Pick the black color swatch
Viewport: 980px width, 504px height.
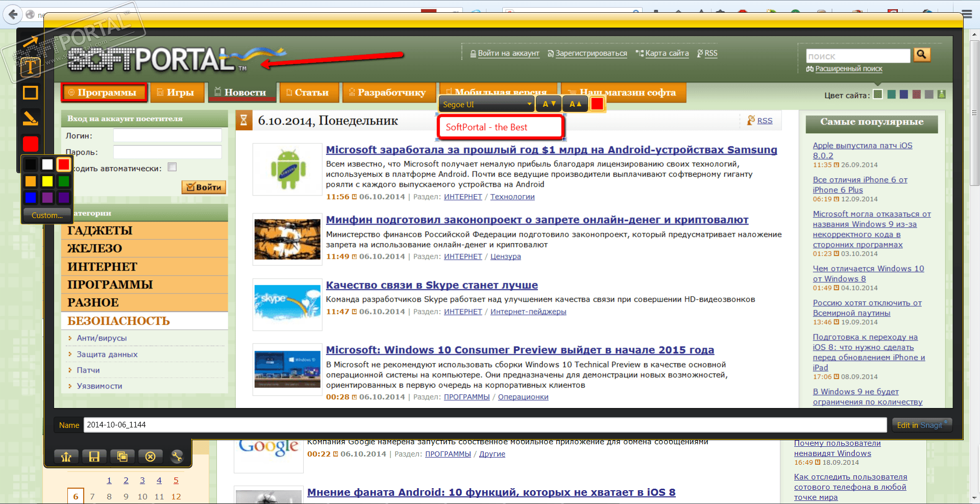31,164
